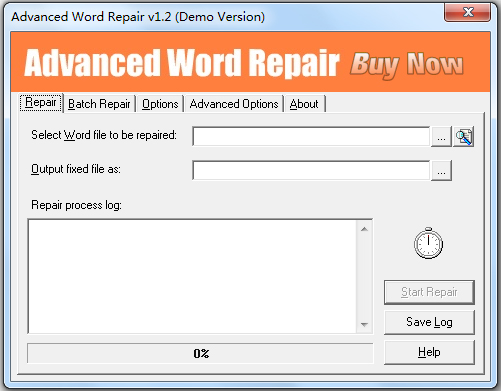Browse for the Word file to repair
Viewport: 501px width, 391px height.
click(441, 136)
